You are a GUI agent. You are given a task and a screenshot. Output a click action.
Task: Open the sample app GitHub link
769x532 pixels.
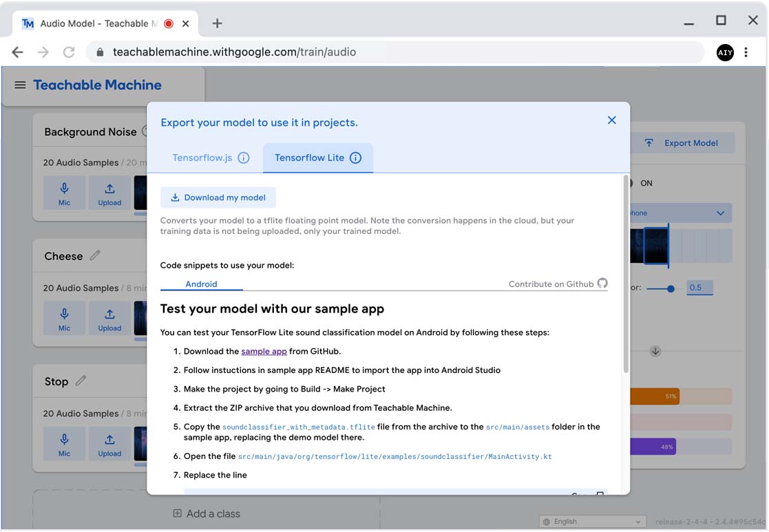point(264,352)
